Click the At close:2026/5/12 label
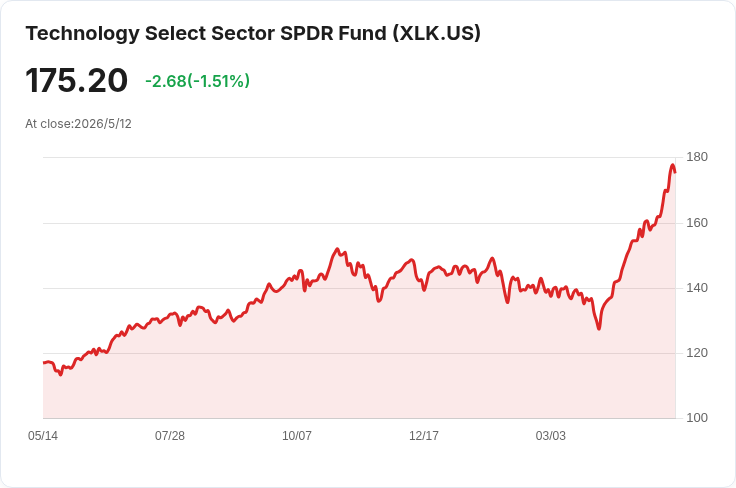 [x=78, y=124]
